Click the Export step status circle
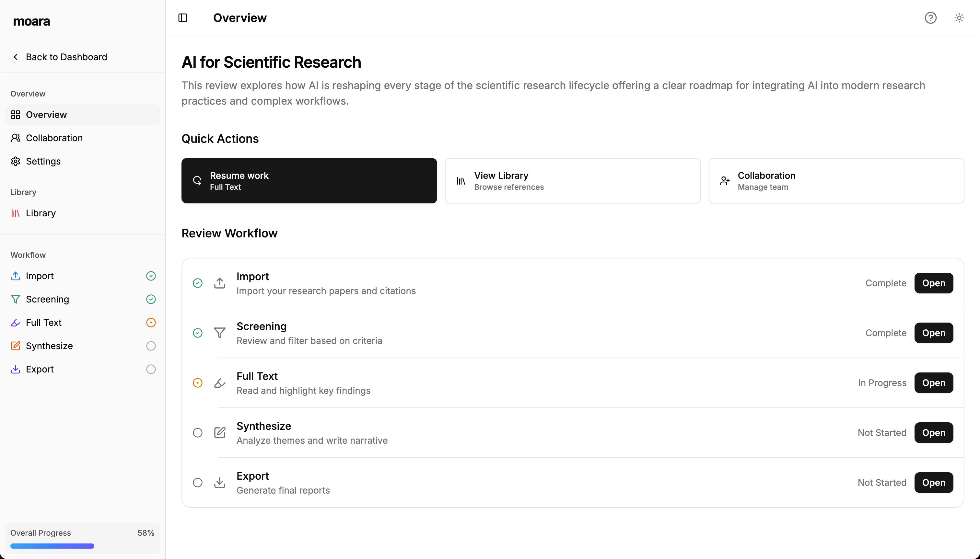980x559 pixels. click(x=197, y=482)
